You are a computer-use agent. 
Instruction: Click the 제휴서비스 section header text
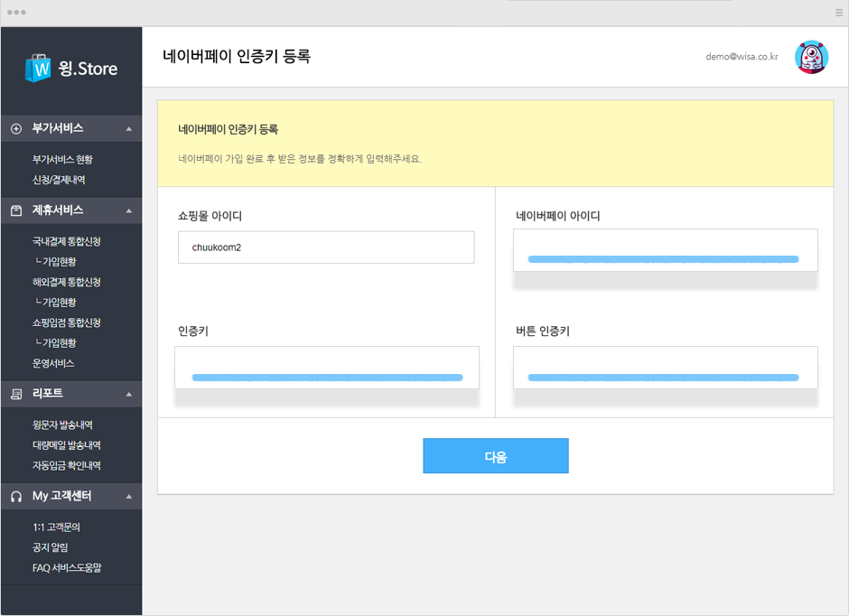(x=58, y=210)
